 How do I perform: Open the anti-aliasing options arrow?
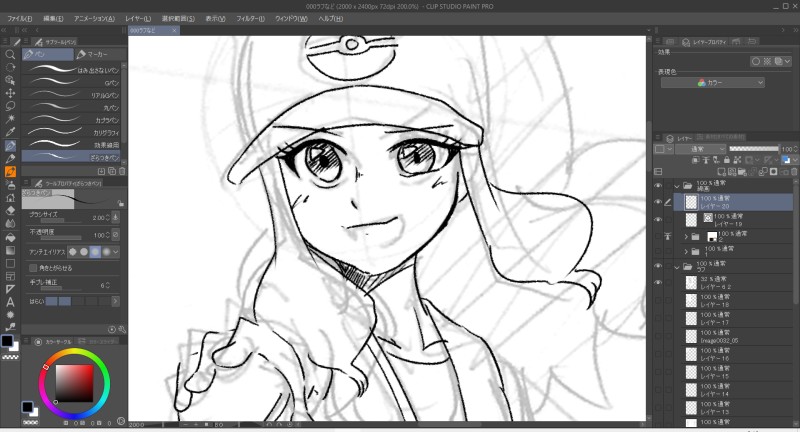116,251
